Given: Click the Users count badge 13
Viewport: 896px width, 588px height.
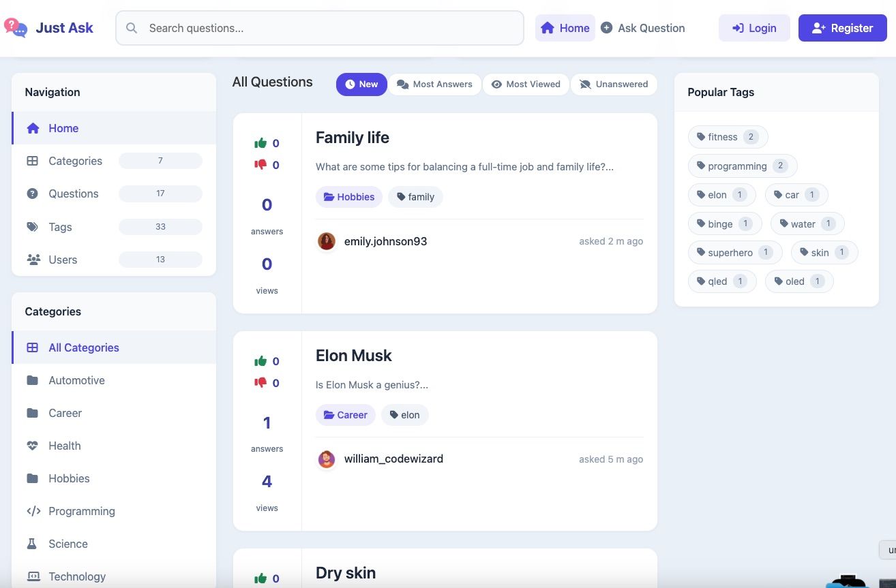Looking at the screenshot, I should [x=160, y=260].
